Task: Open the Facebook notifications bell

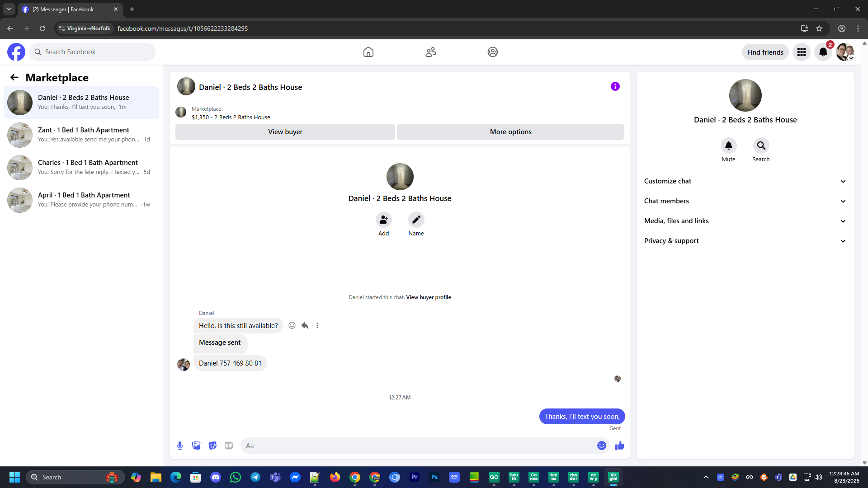Action: pos(823,52)
